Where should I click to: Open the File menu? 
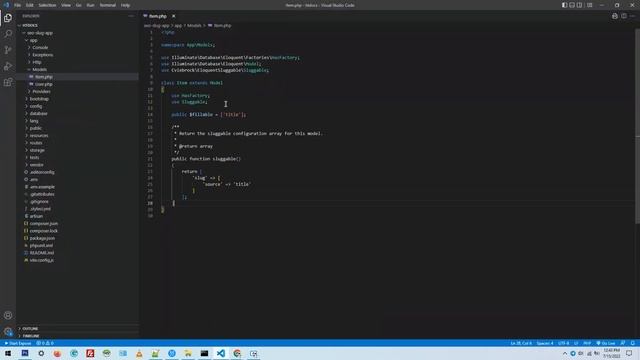tap(18, 5)
